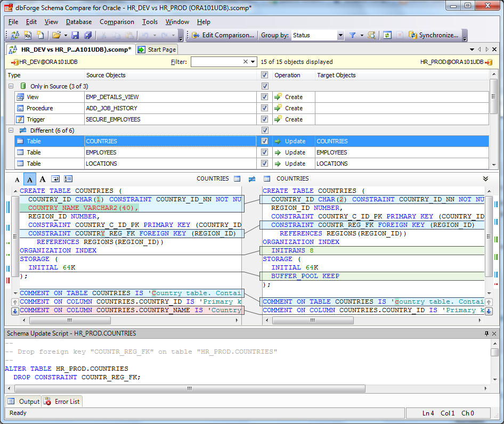Select the large font size icon
Viewport: 504px width, 424px height.
click(43, 179)
